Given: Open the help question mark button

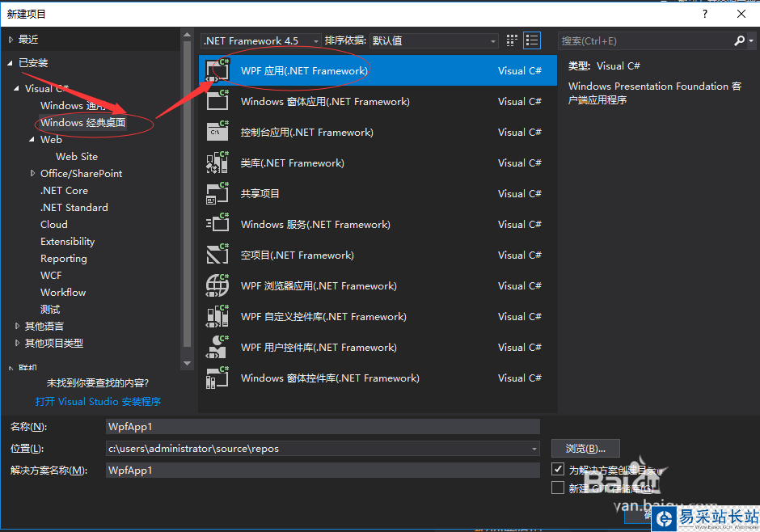Looking at the screenshot, I should coord(705,14).
